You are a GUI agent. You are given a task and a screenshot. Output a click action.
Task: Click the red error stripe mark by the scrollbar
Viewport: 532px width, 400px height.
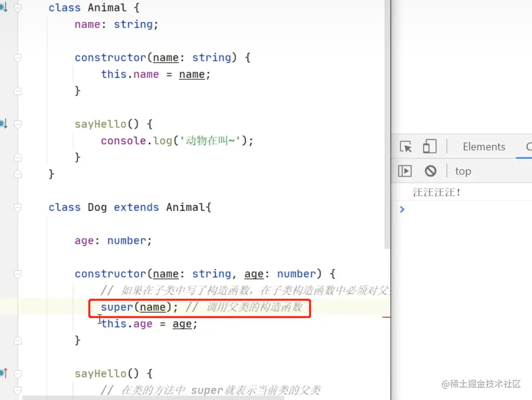386,317
